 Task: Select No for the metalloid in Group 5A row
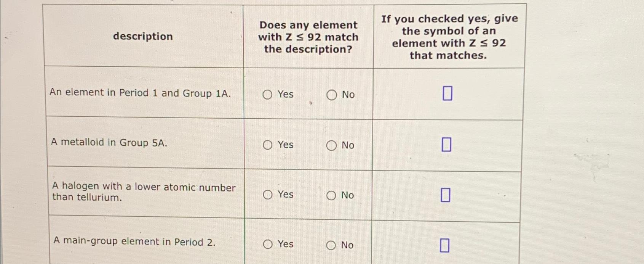(331, 145)
